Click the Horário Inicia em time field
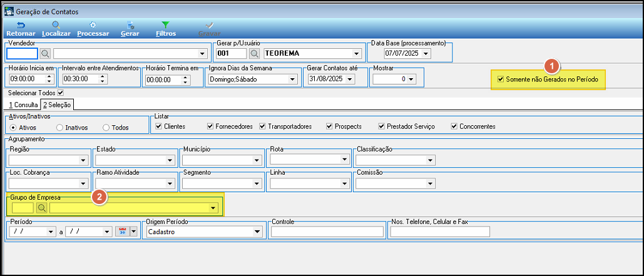644x276 pixels. pos(26,79)
